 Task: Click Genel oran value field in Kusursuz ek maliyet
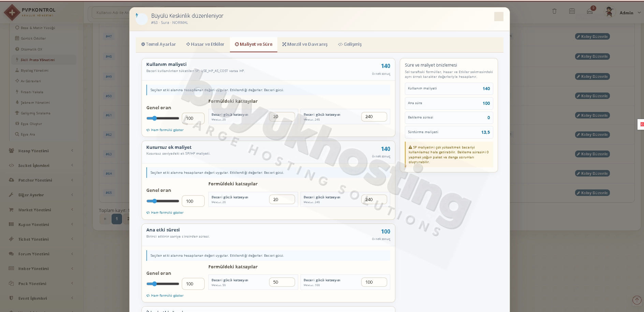click(193, 201)
